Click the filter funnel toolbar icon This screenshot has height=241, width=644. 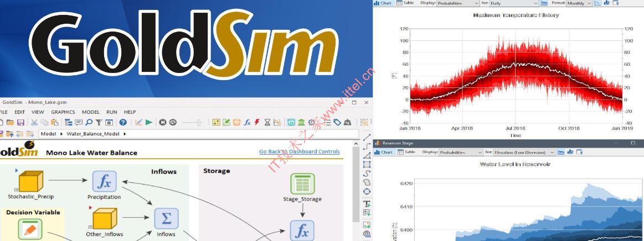click(99, 122)
